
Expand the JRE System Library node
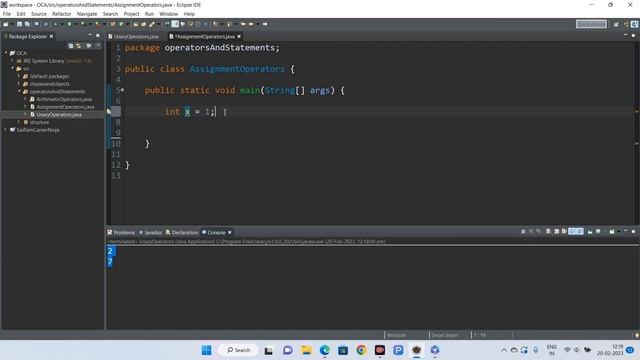(x=12, y=60)
